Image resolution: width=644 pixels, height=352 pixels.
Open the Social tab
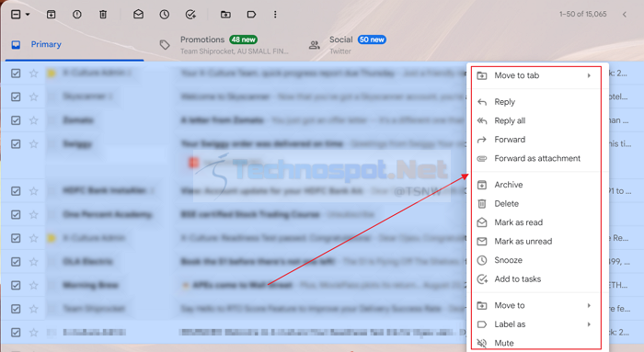click(x=347, y=45)
